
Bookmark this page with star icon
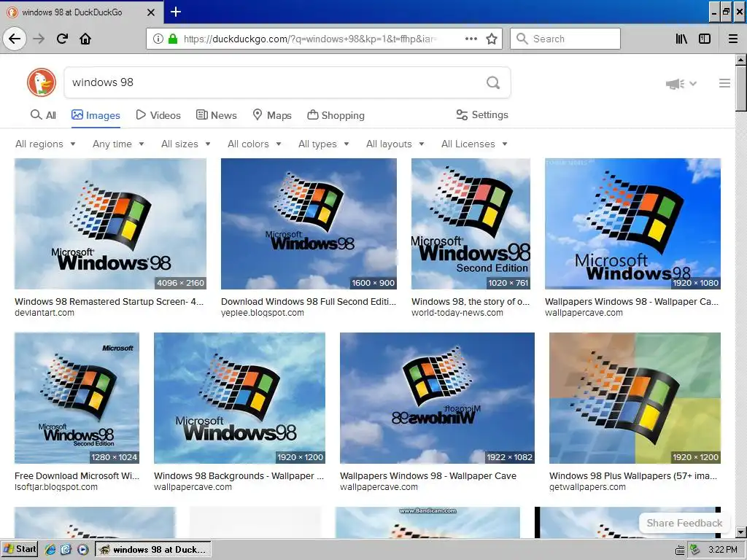click(x=492, y=39)
